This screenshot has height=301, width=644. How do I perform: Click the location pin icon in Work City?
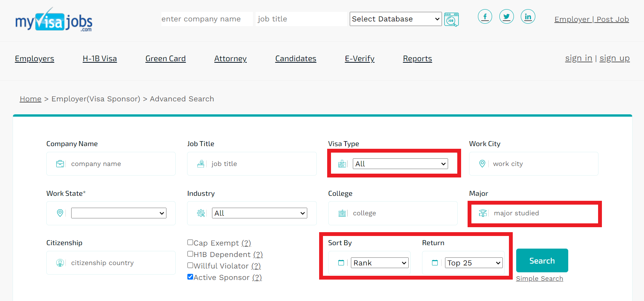482,164
